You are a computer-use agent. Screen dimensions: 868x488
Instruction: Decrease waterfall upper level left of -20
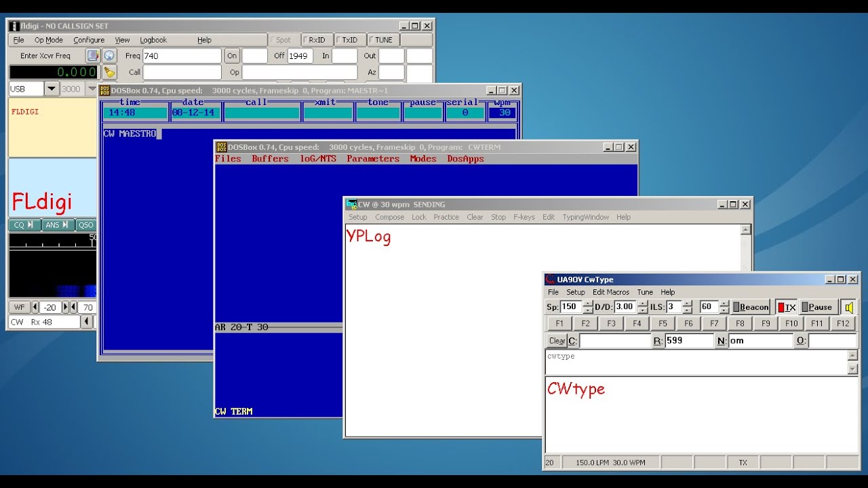coord(35,307)
